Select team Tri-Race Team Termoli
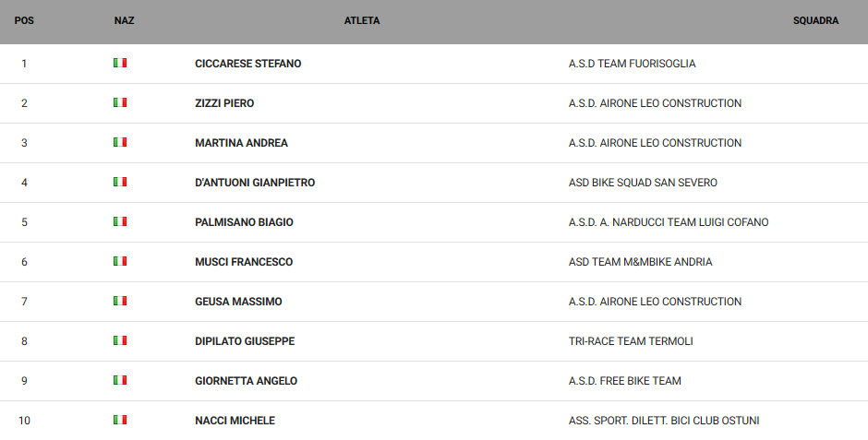 tap(631, 341)
